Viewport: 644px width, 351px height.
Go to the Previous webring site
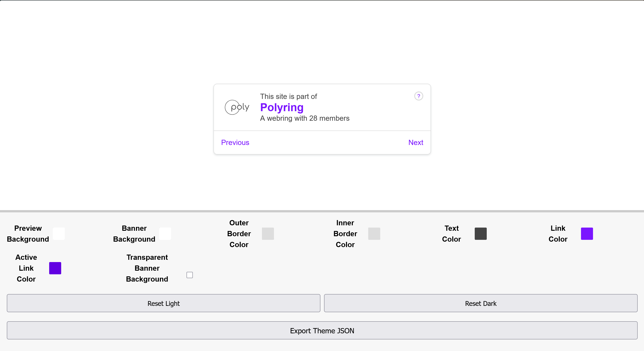[x=235, y=142]
